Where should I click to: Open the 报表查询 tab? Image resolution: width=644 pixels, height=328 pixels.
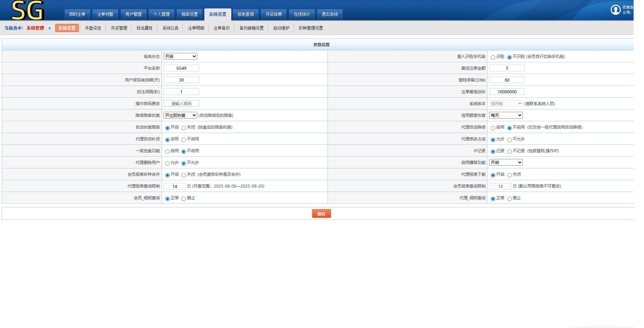(x=245, y=14)
